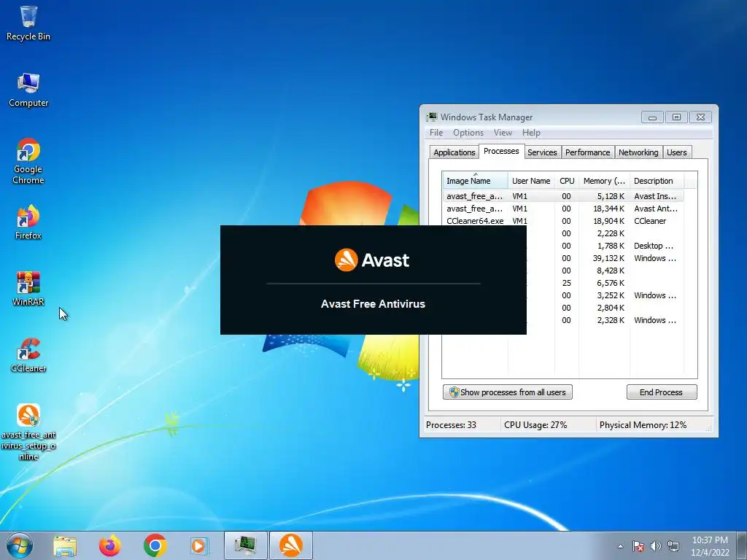Open Windows Explorer from the taskbar
Image resolution: width=747 pixels, height=560 pixels.
pyautogui.click(x=64, y=545)
